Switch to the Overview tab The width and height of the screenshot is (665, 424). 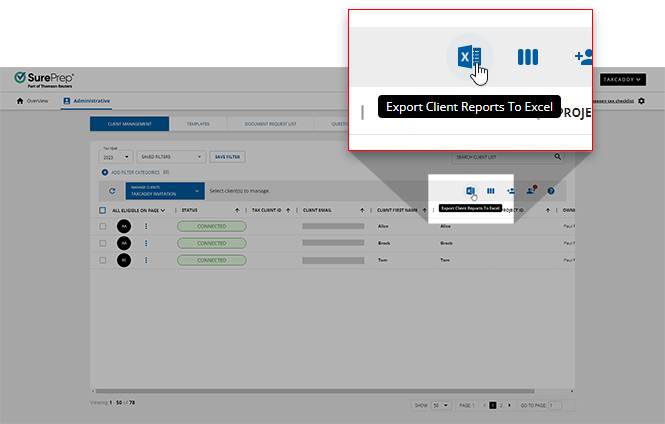click(x=32, y=101)
